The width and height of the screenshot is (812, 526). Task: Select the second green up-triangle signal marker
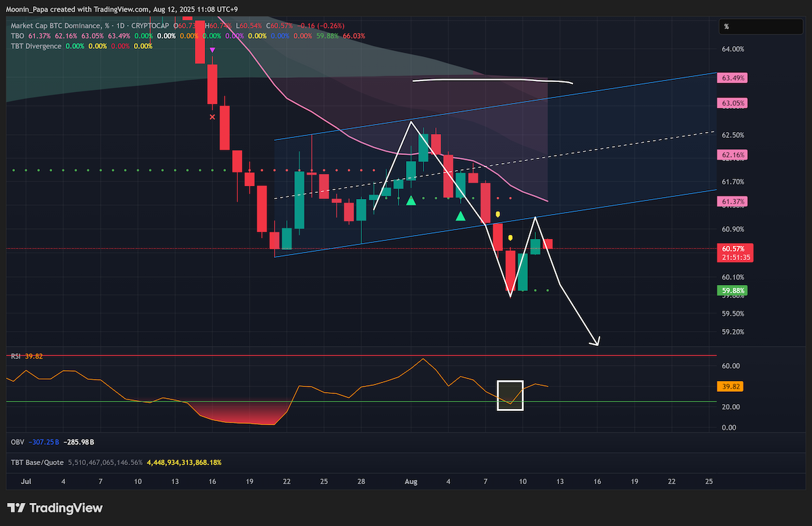461,216
